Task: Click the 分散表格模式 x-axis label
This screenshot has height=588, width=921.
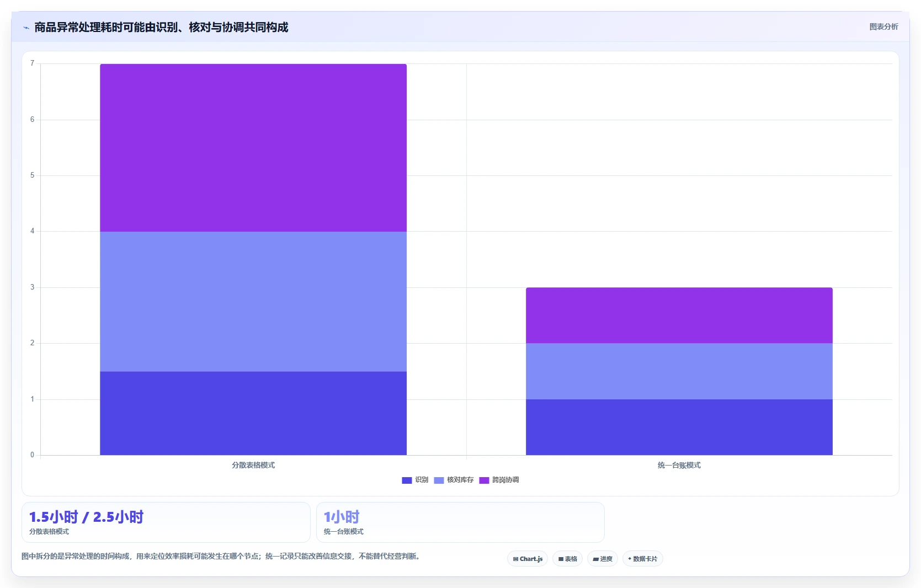Action: tap(253, 465)
